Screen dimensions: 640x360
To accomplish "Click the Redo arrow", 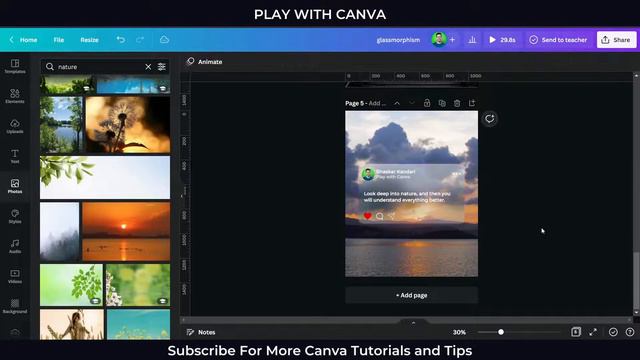I will coord(140,40).
